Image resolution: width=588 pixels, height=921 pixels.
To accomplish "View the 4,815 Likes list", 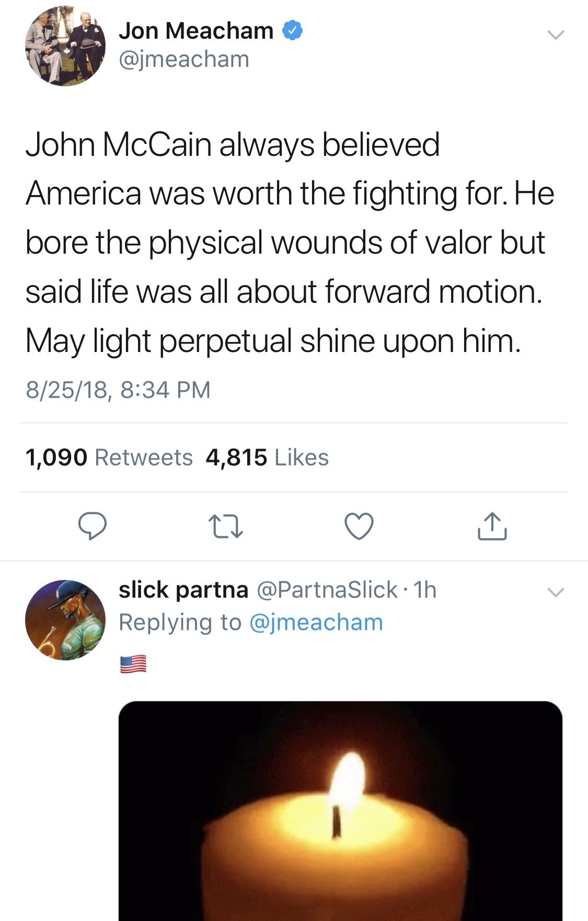I will pos(267,457).
